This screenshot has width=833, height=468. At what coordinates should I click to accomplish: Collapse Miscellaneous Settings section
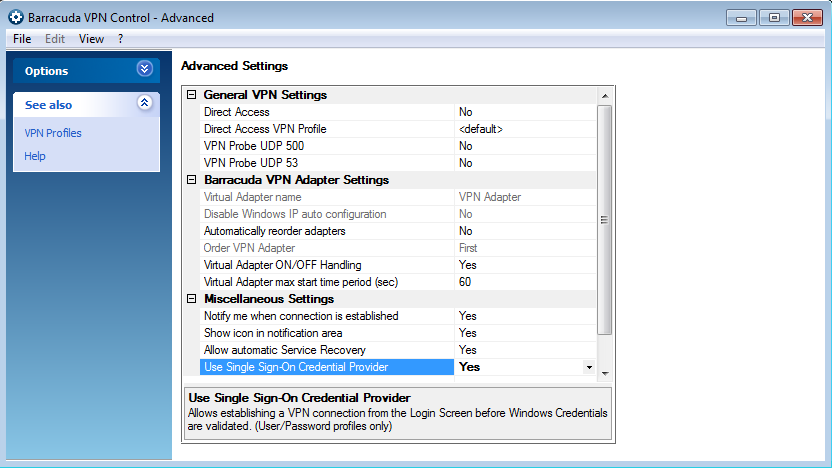point(192,299)
